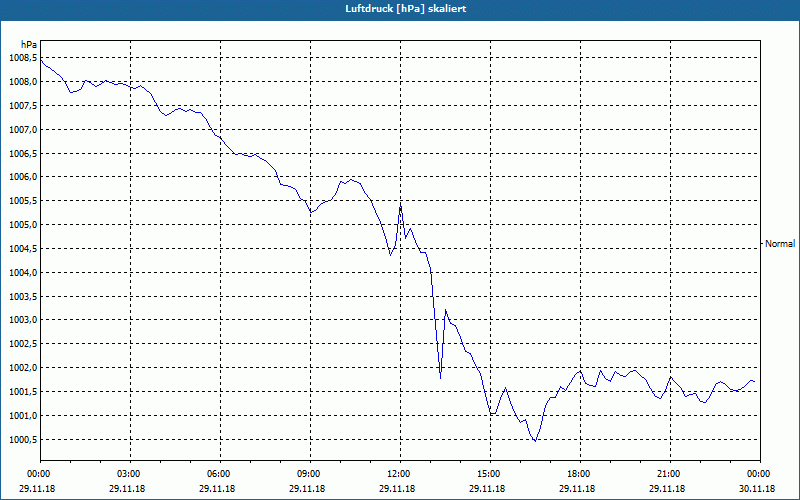Click the '1004,5' y-axis label
This screenshot has height=500, width=800.
(23, 248)
